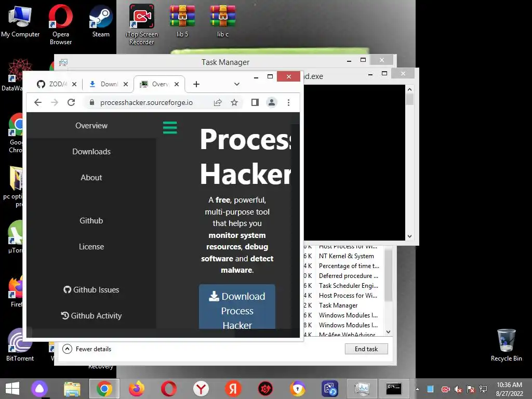Open My Computer desktop icon

[20, 21]
